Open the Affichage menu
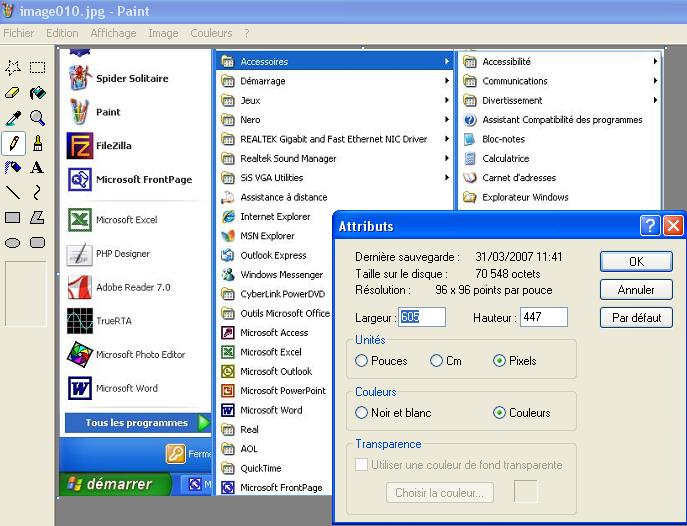 [113, 33]
